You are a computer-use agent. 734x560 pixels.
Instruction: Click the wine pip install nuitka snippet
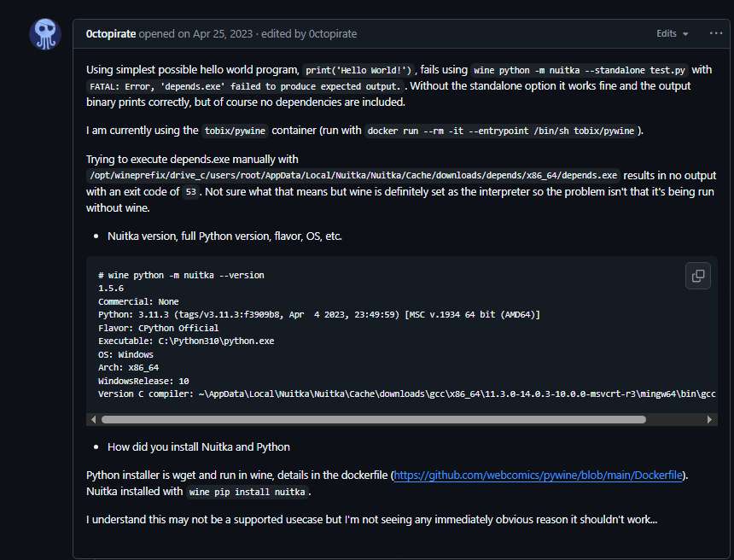(248, 492)
